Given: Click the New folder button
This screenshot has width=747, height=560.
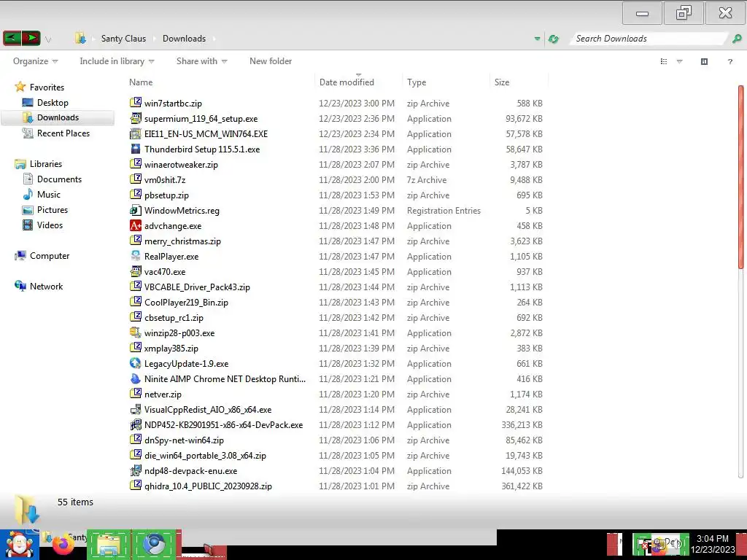Looking at the screenshot, I should 271,61.
